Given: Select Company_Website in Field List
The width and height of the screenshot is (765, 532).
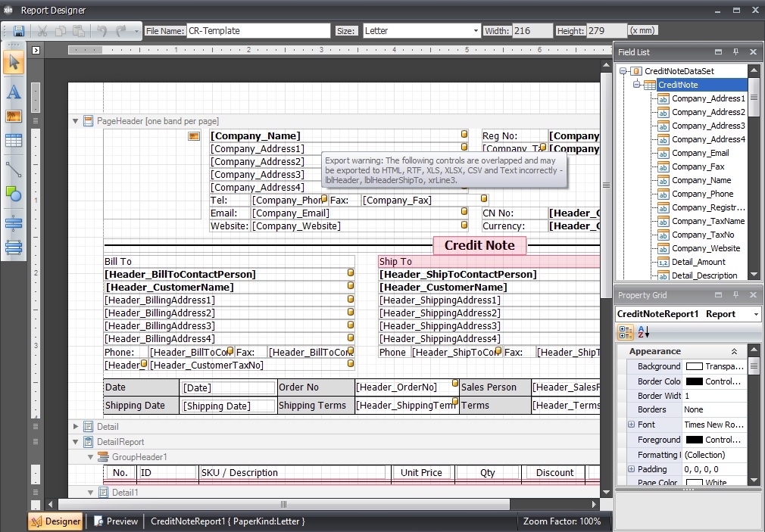Looking at the screenshot, I should 706,248.
